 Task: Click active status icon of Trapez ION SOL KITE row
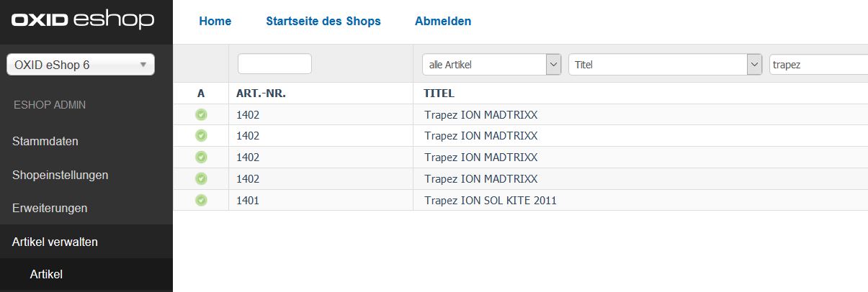[201, 200]
